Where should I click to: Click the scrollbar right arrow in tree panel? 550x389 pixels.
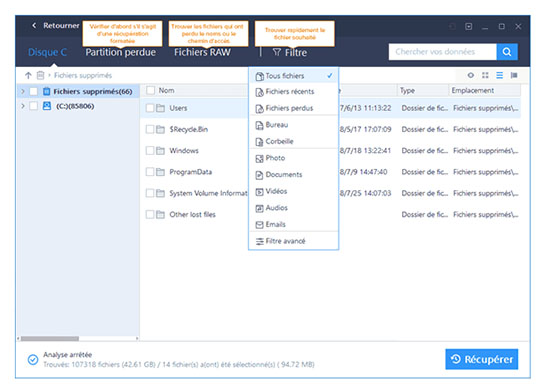[x=137, y=338]
